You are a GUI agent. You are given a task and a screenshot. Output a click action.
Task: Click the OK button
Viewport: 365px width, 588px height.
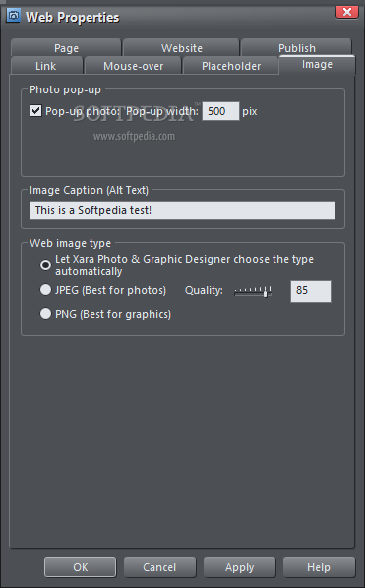[x=81, y=567]
